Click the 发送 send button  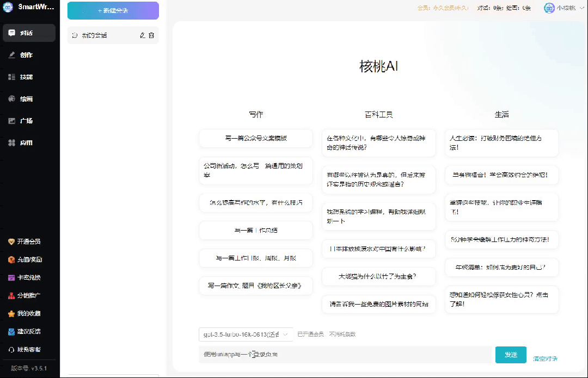click(511, 355)
